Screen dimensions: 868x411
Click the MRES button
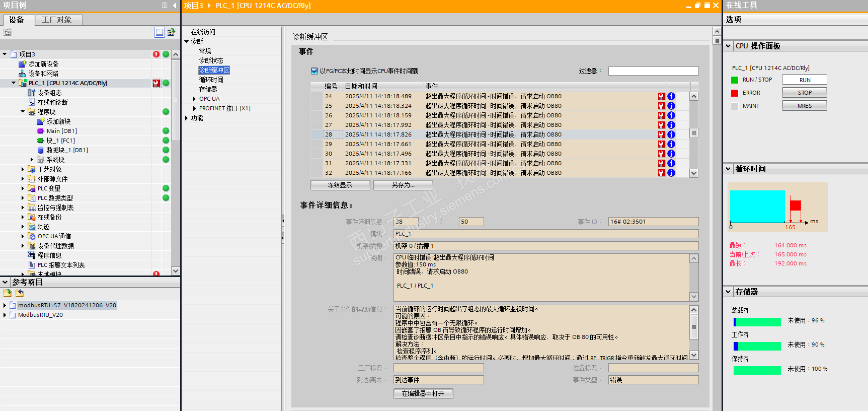[x=805, y=106]
